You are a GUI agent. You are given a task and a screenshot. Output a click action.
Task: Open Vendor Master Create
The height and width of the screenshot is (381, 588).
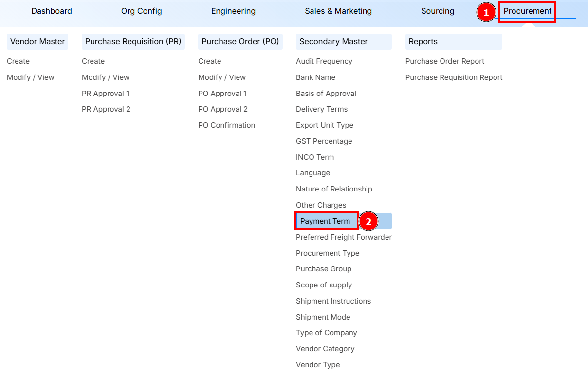click(x=18, y=61)
